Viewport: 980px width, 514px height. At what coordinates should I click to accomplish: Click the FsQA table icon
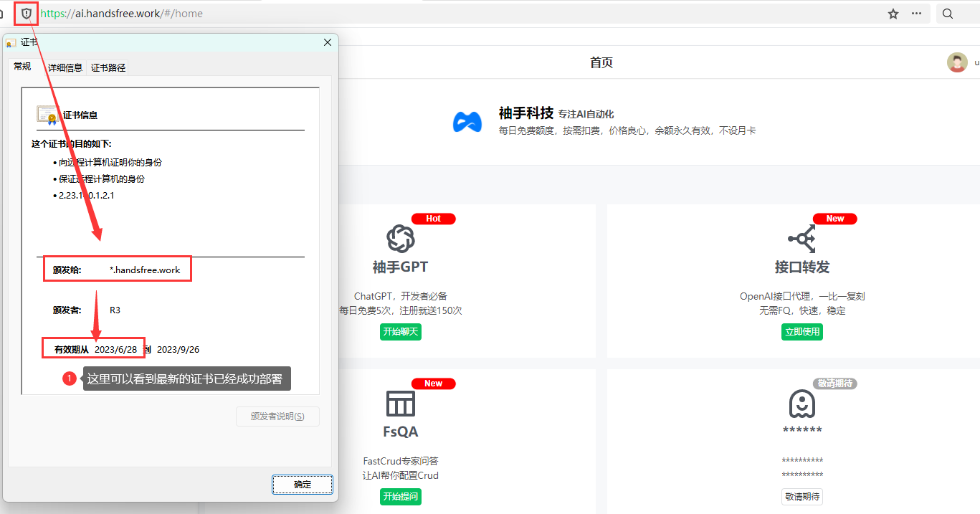(x=400, y=404)
